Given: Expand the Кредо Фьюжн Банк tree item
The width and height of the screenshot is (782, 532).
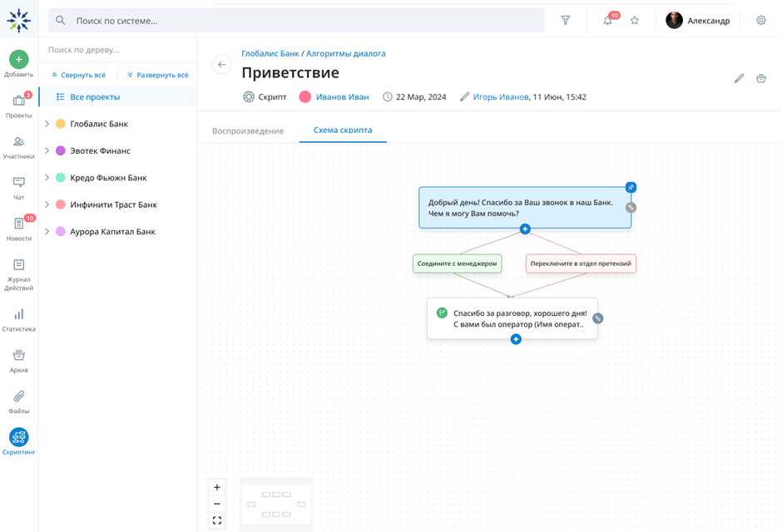Looking at the screenshot, I should pos(47,177).
